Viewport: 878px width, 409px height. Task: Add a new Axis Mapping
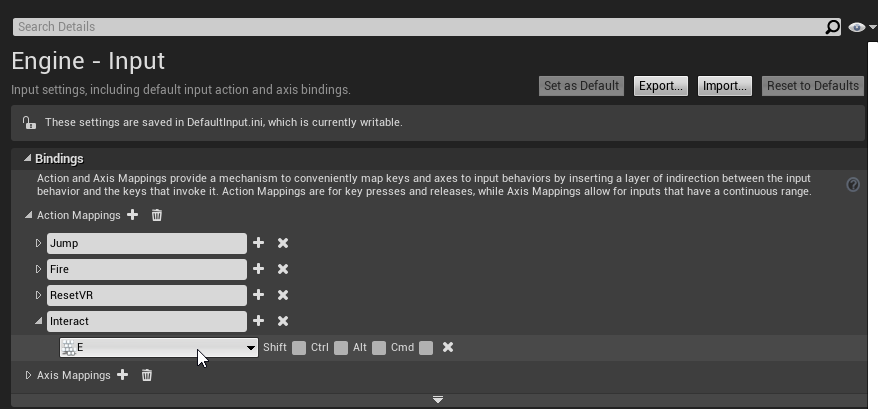[x=122, y=375]
